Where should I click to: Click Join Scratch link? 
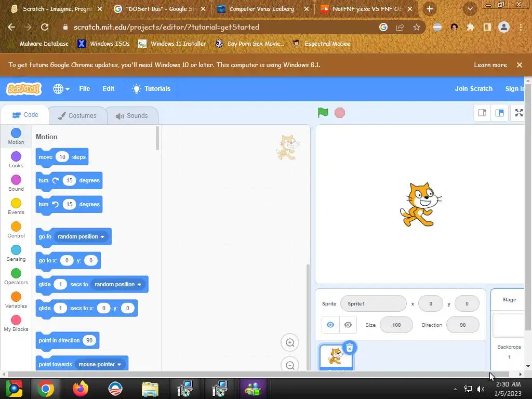click(474, 89)
